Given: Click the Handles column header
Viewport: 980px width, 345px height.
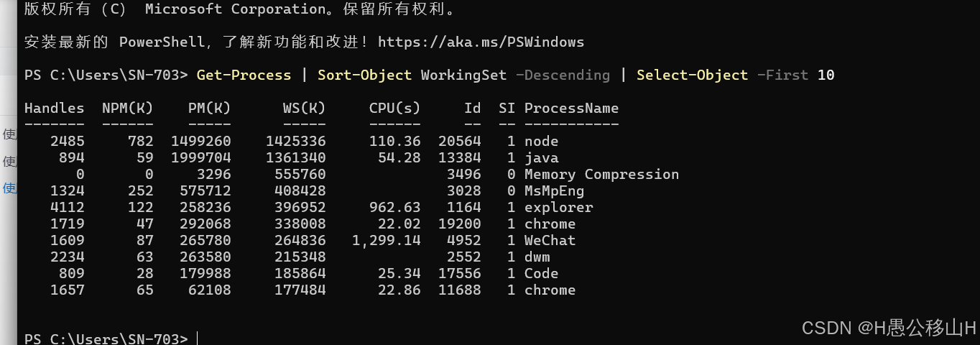Looking at the screenshot, I should (55, 108).
